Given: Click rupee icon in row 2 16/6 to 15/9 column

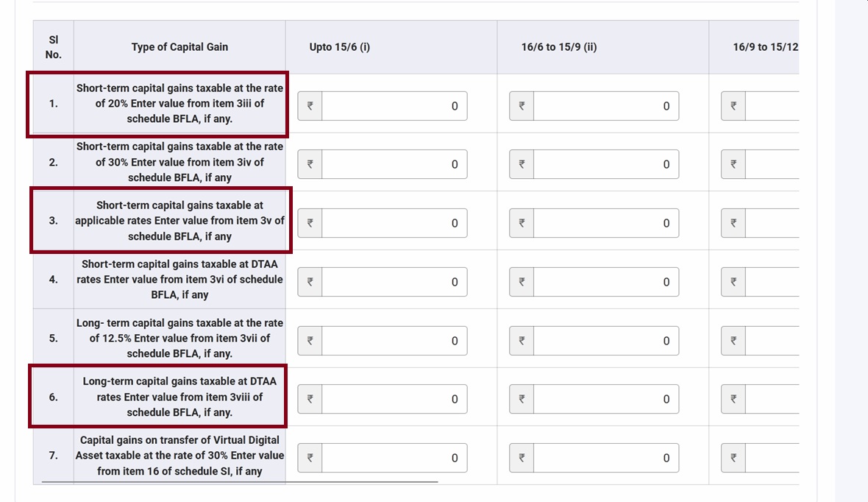Looking at the screenshot, I should (x=522, y=164).
